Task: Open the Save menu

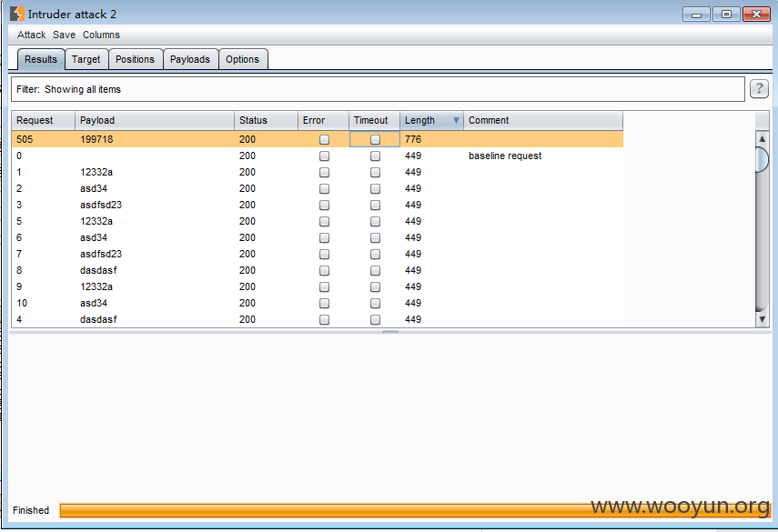Action: 64,35
